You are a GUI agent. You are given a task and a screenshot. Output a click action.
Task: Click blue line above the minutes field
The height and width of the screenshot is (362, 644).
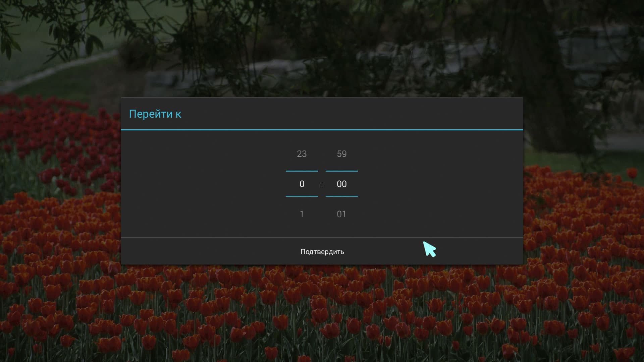(x=341, y=171)
